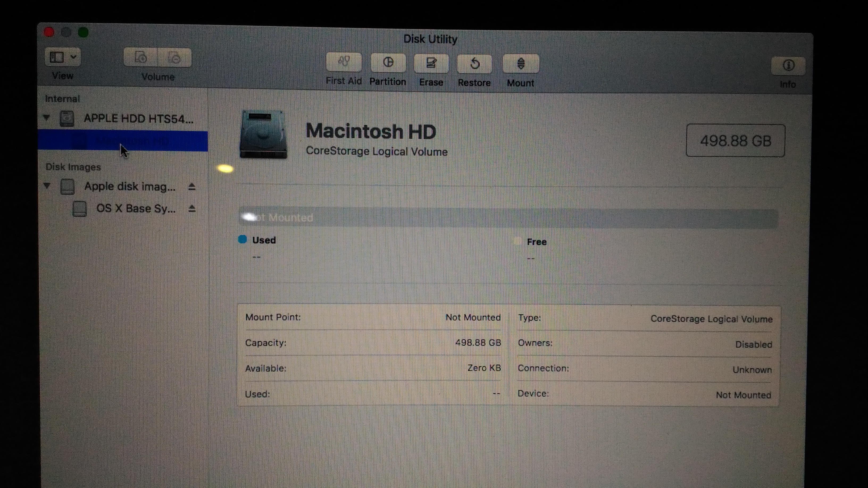Click the Apple disk image drive icon

pyautogui.click(x=67, y=187)
